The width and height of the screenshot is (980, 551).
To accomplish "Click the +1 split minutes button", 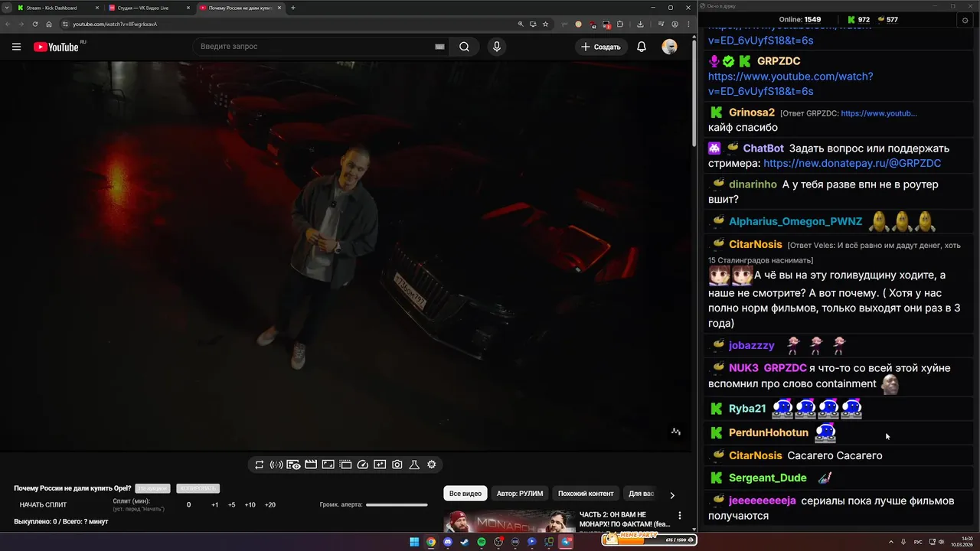I will coord(215,505).
